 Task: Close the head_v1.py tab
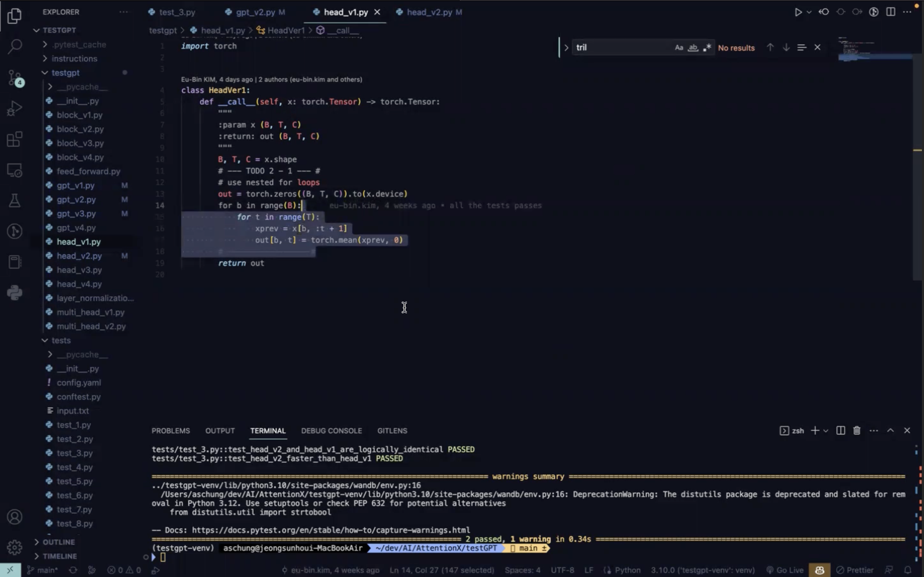click(377, 12)
